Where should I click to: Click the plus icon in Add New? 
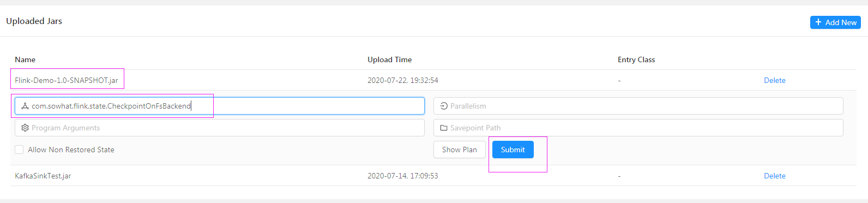[818, 22]
